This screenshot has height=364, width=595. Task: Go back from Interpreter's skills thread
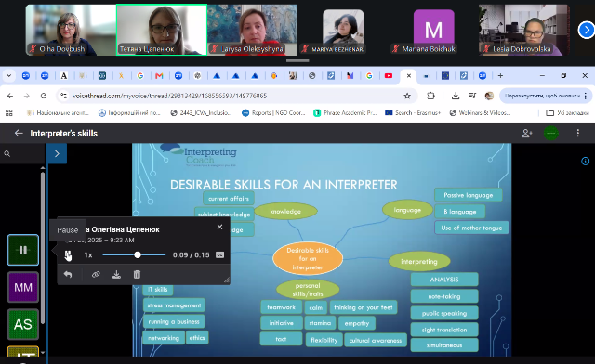tap(19, 133)
